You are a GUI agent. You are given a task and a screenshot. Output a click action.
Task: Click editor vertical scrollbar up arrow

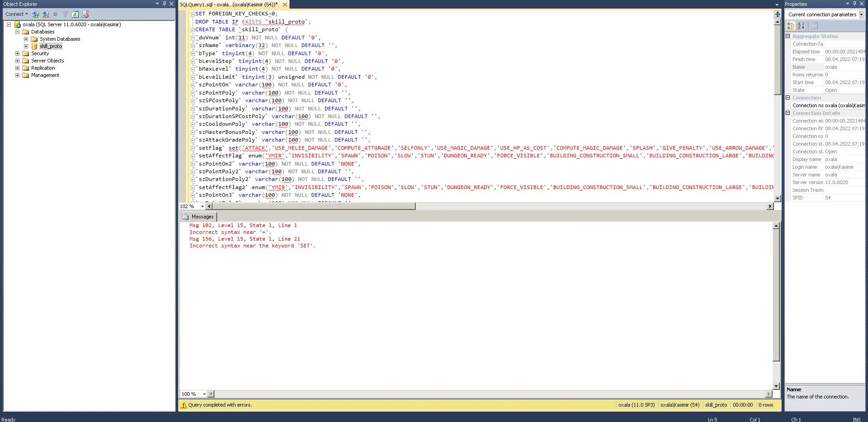pyautogui.click(x=778, y=22)
